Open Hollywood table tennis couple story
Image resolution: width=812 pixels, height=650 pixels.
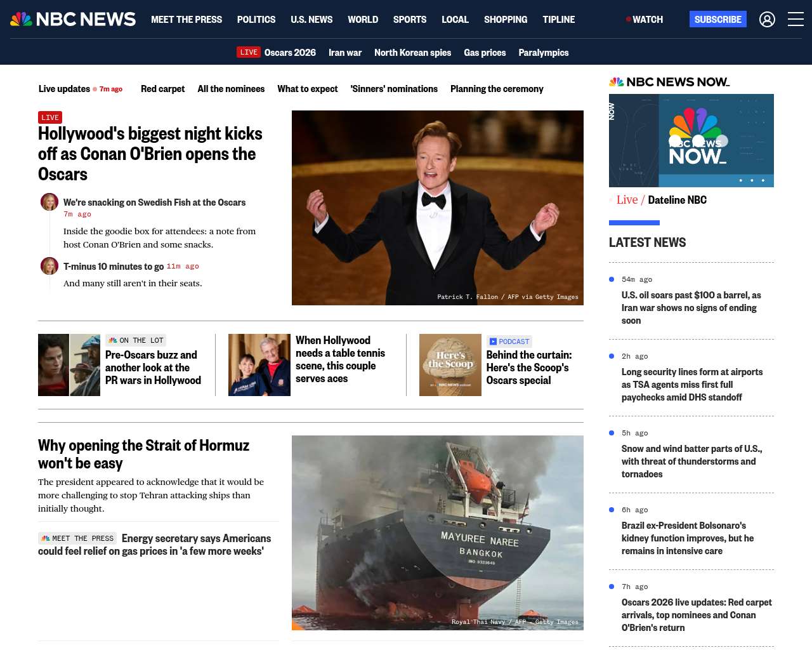click(340, 359)
